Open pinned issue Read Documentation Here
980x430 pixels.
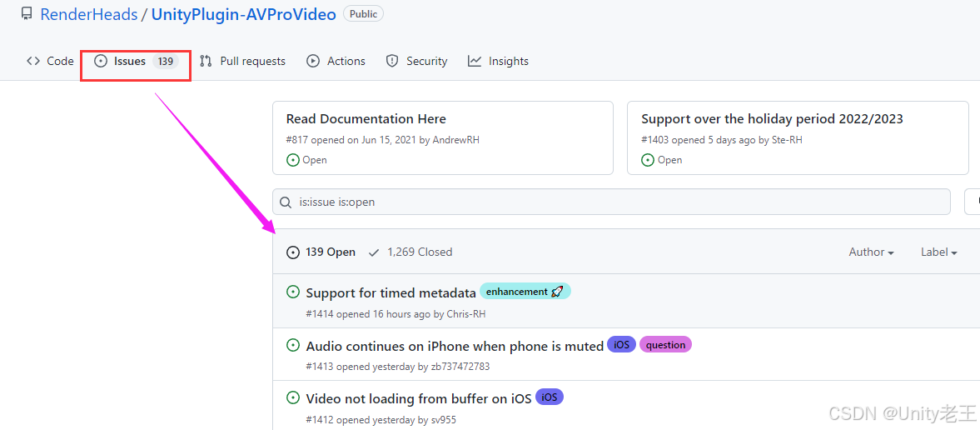tap(366, 119)
